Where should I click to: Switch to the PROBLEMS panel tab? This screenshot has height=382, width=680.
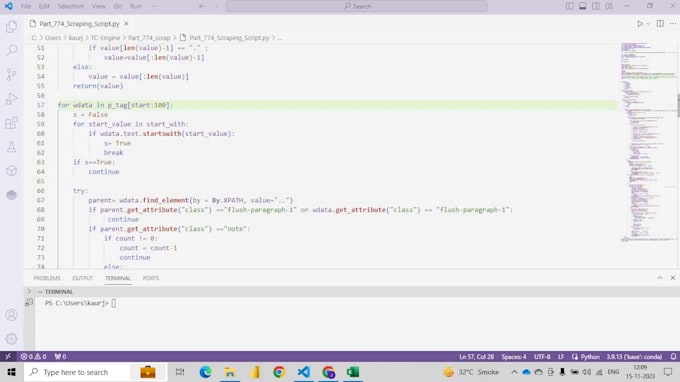coord(47,278)
